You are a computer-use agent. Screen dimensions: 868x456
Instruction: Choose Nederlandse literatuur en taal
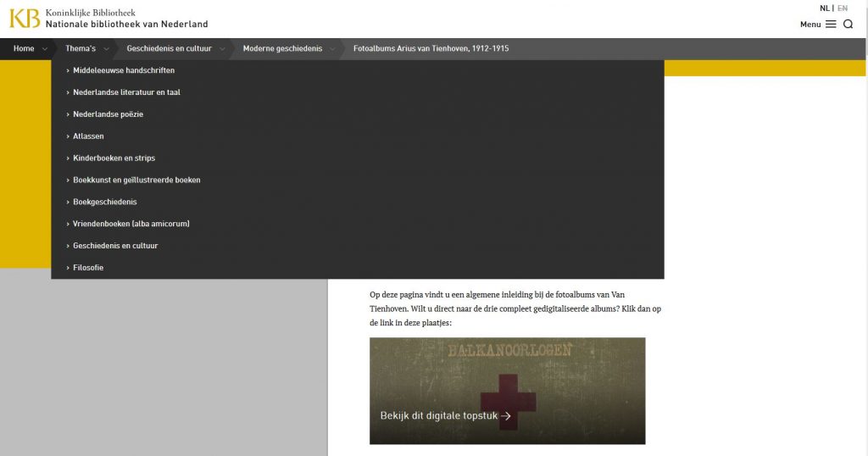[x=126, y=92]
